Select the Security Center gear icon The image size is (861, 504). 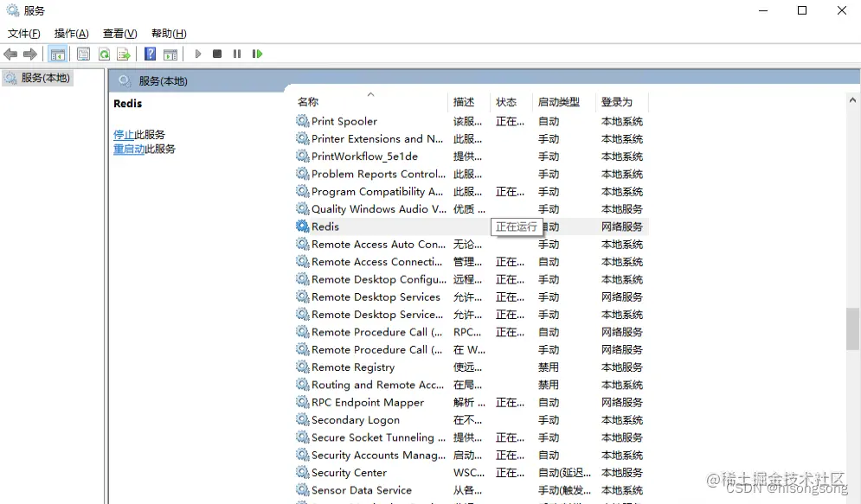(303, 472)
